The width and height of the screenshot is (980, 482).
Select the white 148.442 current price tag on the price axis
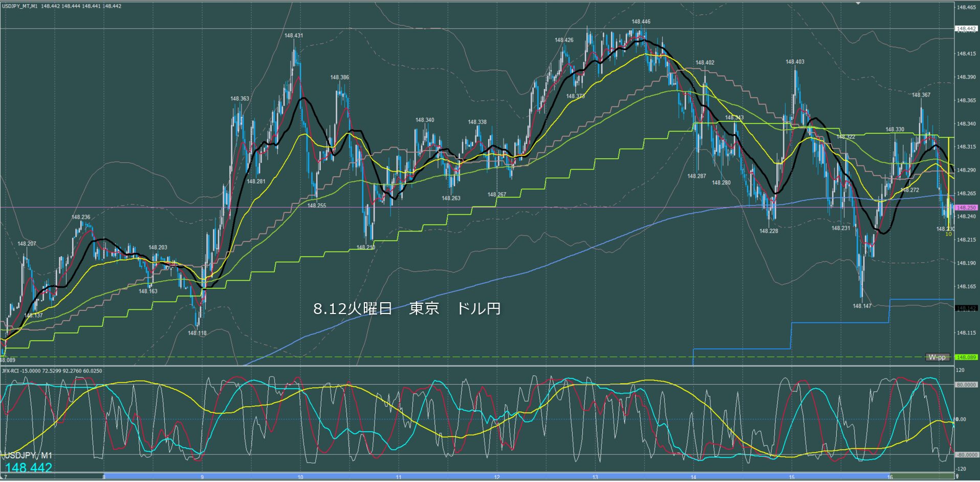click(967, 29)
